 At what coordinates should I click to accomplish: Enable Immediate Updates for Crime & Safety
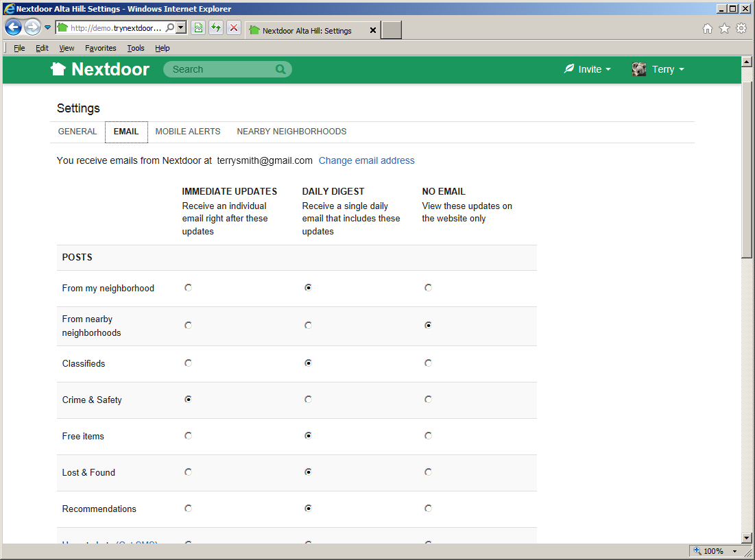(x=188, y=398)
